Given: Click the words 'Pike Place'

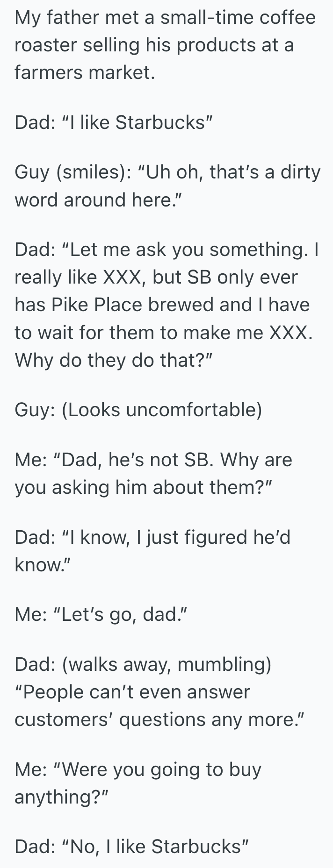Looking at the screenshot, I should (x=96, y=305).
